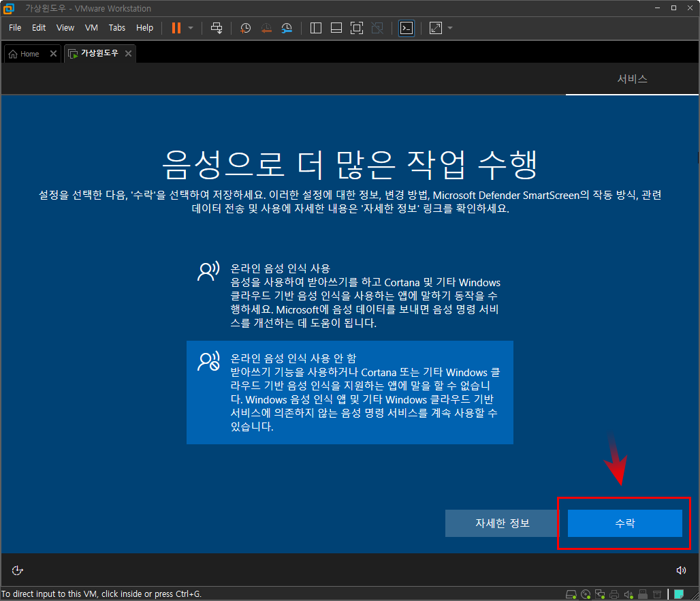Click the printer status icon
Viewport: 700px width, 601px height.
click(x=614, y=594)
